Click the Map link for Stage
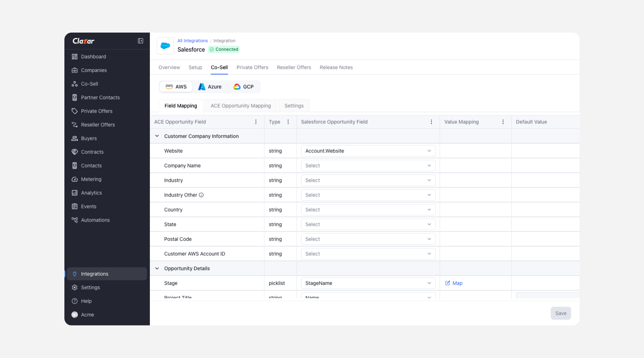Screen dimensions: 644x358 click(454, 283)
